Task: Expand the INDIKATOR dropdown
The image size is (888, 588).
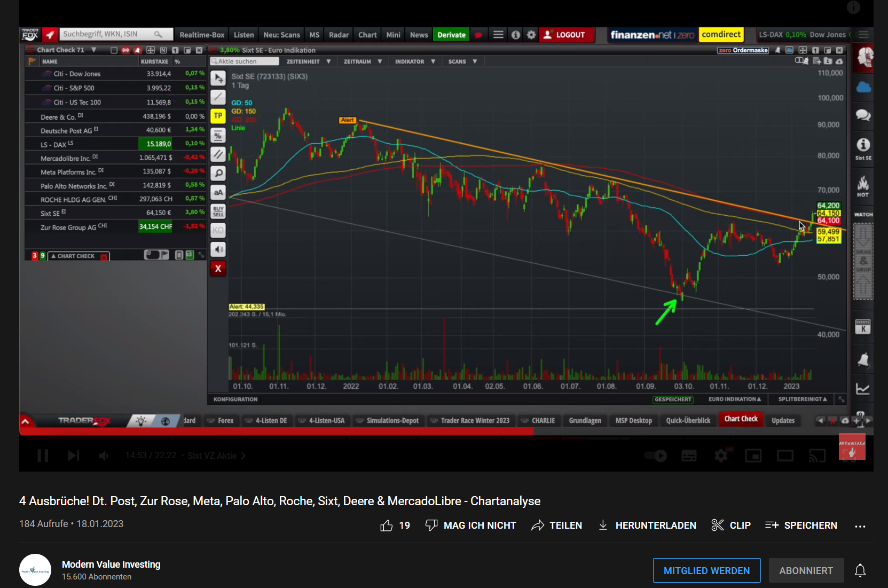Action: (x=415, y=61)
